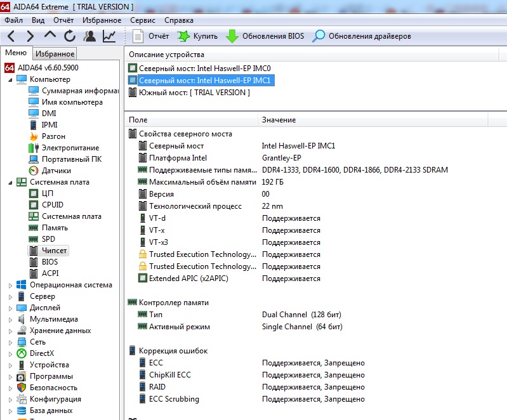The width and height of the screenshot is (507, 420).
Task: Open the Отчёт menu
Action: pyautogui.click(x=63, y=20)
